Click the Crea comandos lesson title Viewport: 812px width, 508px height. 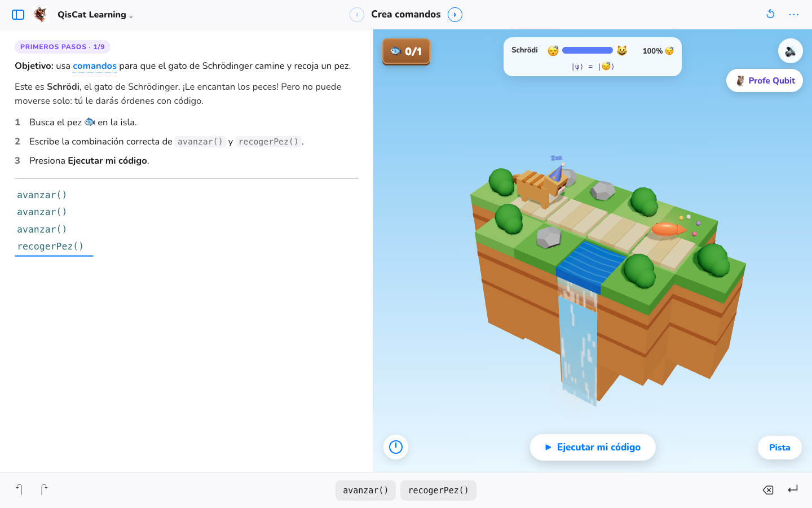coord(406,15)
